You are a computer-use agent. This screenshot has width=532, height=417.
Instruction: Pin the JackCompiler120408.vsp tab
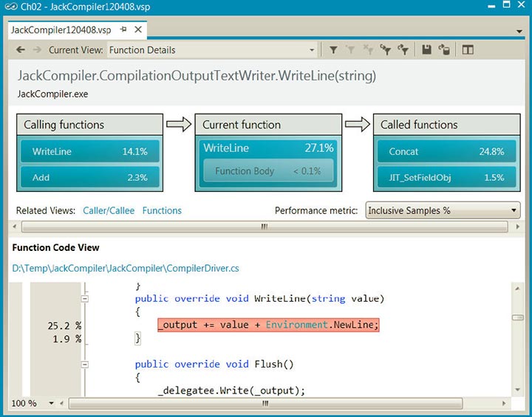click(x=123, y=30)
